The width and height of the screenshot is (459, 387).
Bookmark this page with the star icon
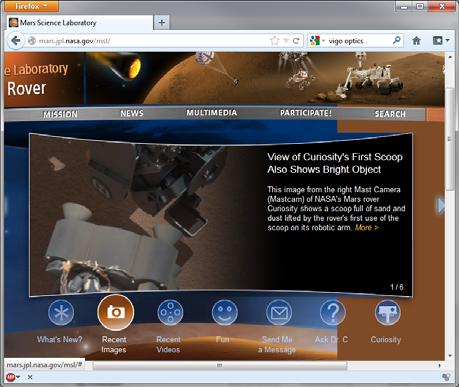pyautogui.click(x=274, y=41)
